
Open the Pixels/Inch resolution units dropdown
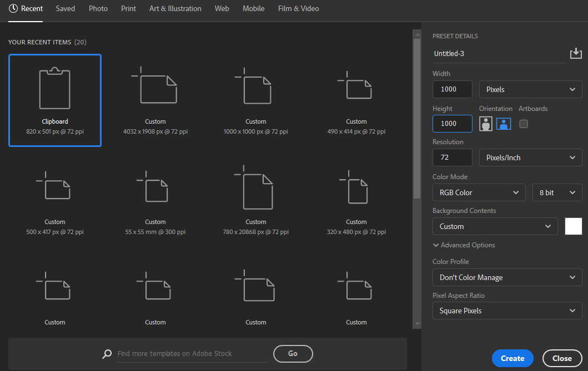tap(530, 157)
